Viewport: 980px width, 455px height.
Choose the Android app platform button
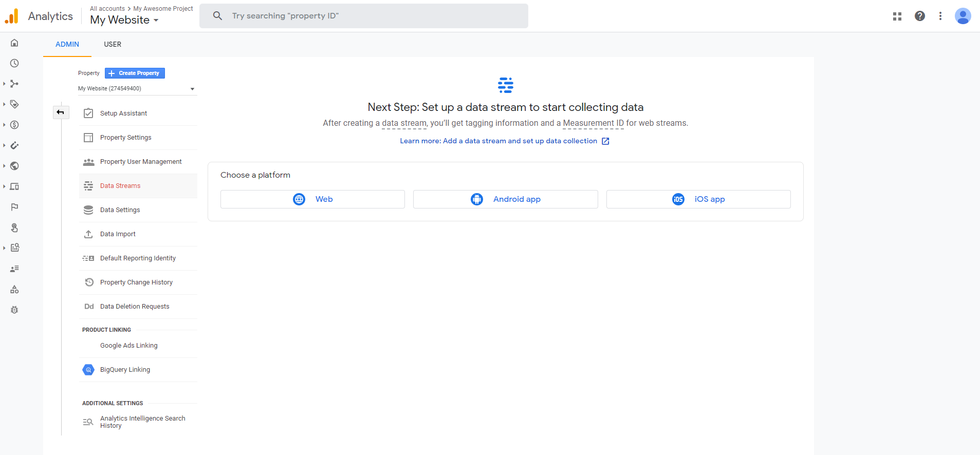[x=506, y=199]
